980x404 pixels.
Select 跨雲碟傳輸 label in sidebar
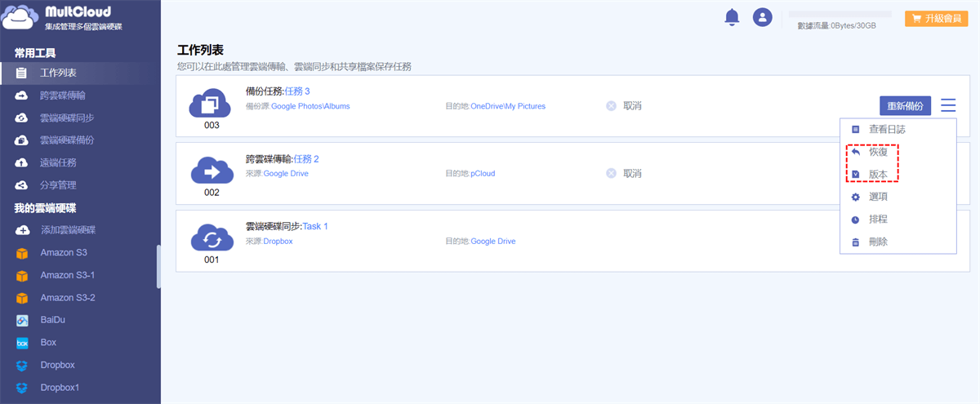63,95
